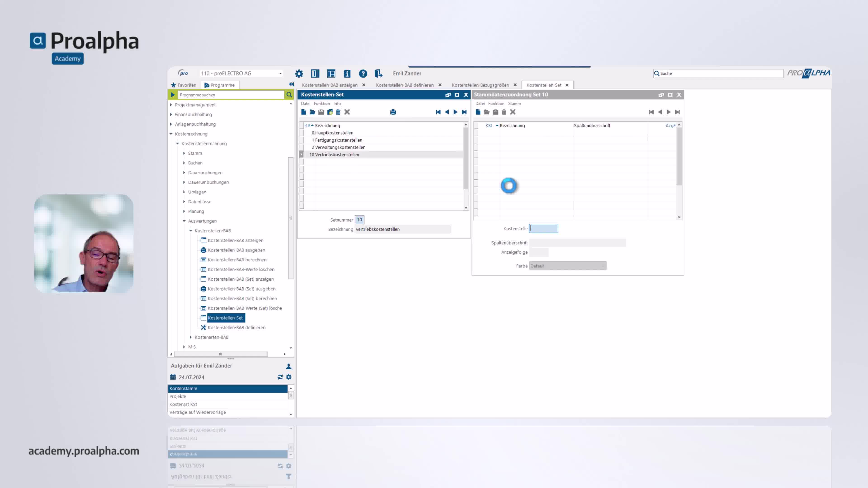Select Projekte in the tasks list

coord(178,396)
